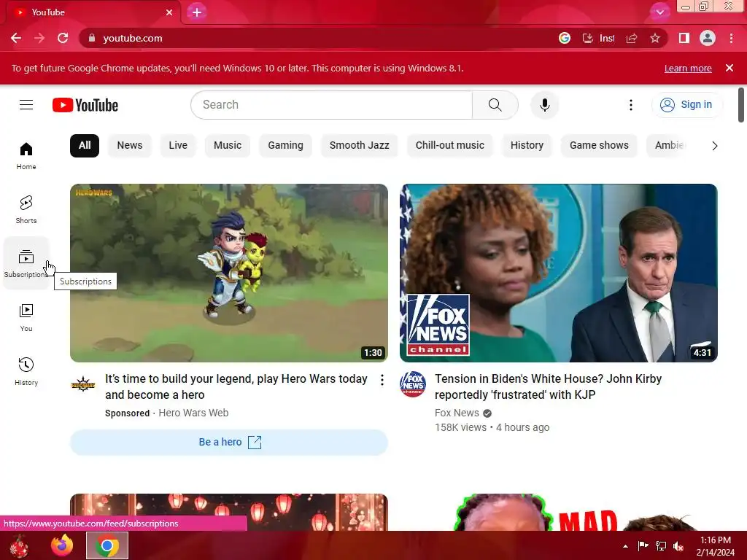Open Hero Wars ad options menu
Viewport: 747px width, 560px height.
382,379
